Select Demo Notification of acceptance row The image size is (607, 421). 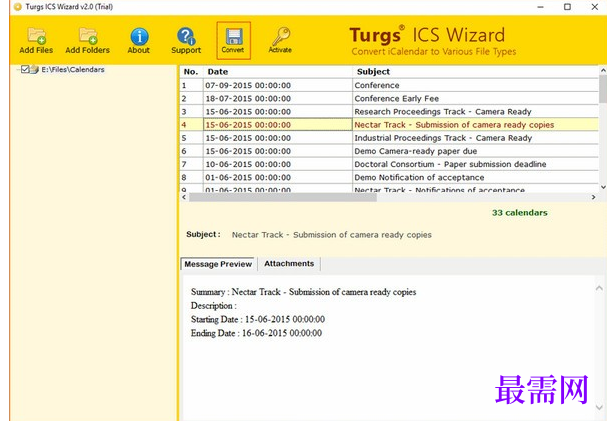389,177
